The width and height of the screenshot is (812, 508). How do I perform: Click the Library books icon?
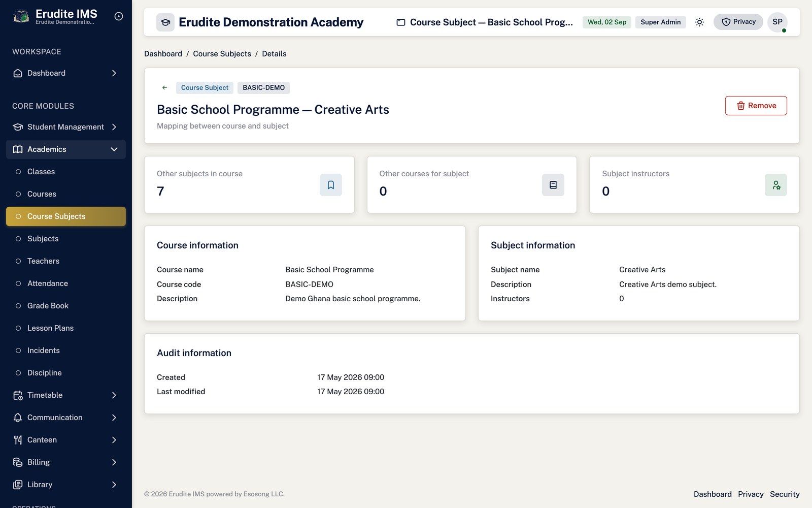[x=18, y=485]
